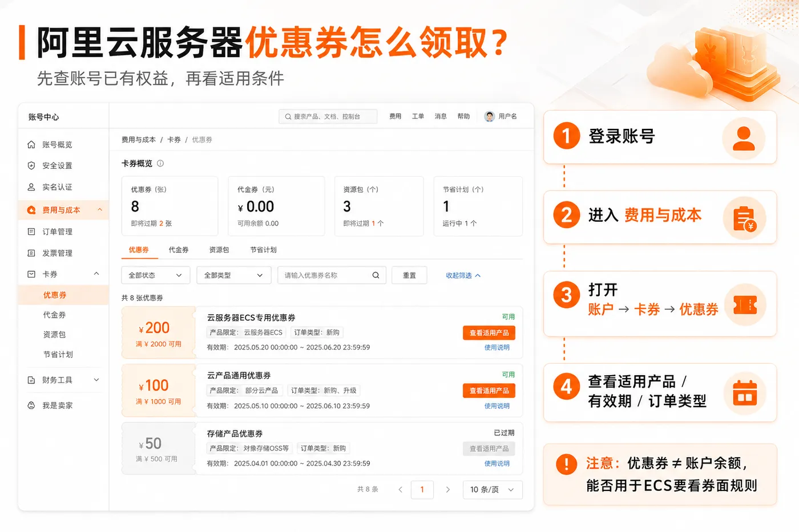Go to the next page arrow
Screen dimensions: 799x532
pos(448,490)
